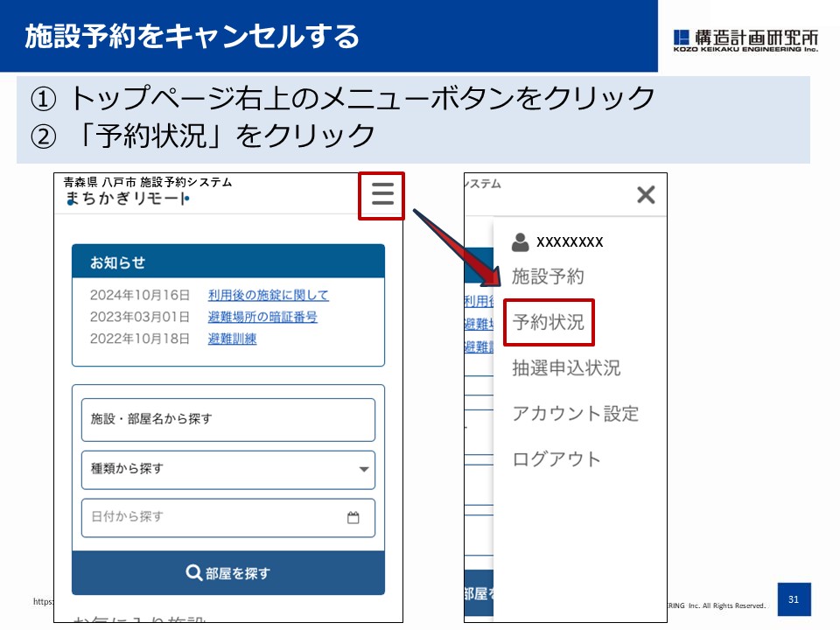Screen dimensions: 840x630
Task: Open 抽選申込状況 menu item
Action: [x=566, y=368]
